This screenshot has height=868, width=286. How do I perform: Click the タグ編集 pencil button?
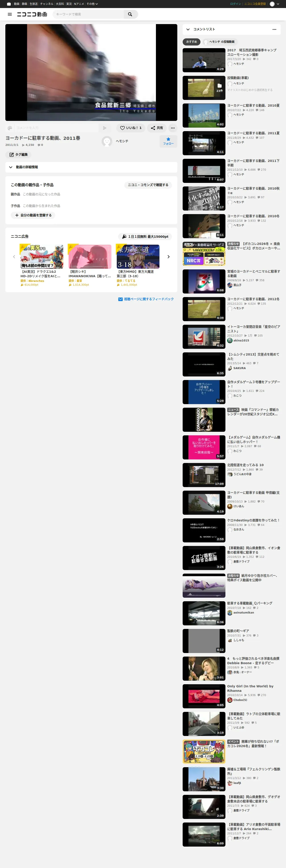[x=18, y=155]
